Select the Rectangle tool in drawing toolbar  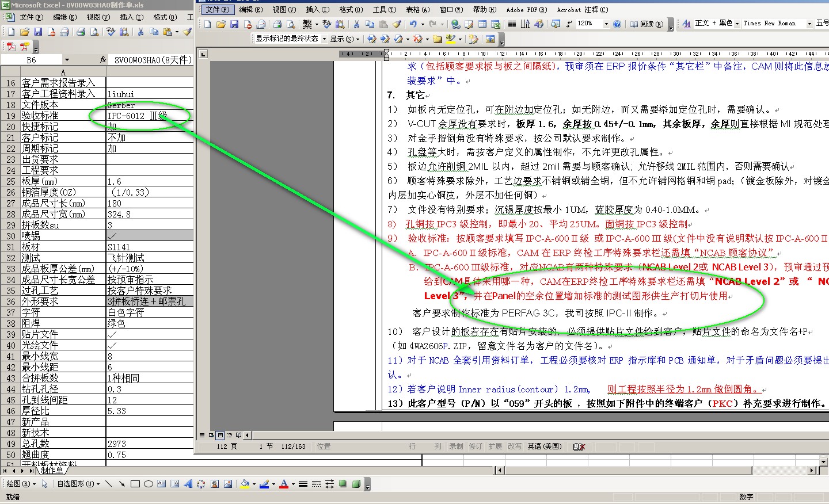[135, 484]
